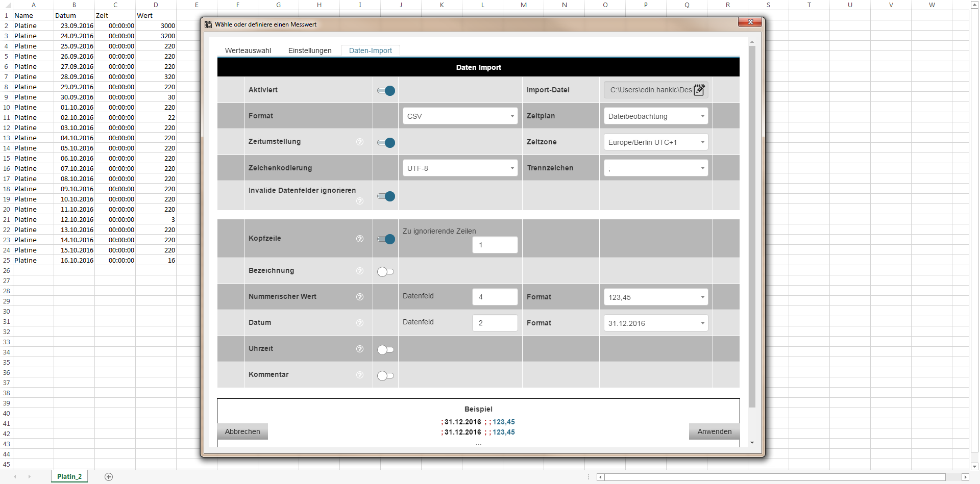
Task: Open date Format dropdown showing 31.12.2016
Action: pyautogui.click(x=656, y=323)
